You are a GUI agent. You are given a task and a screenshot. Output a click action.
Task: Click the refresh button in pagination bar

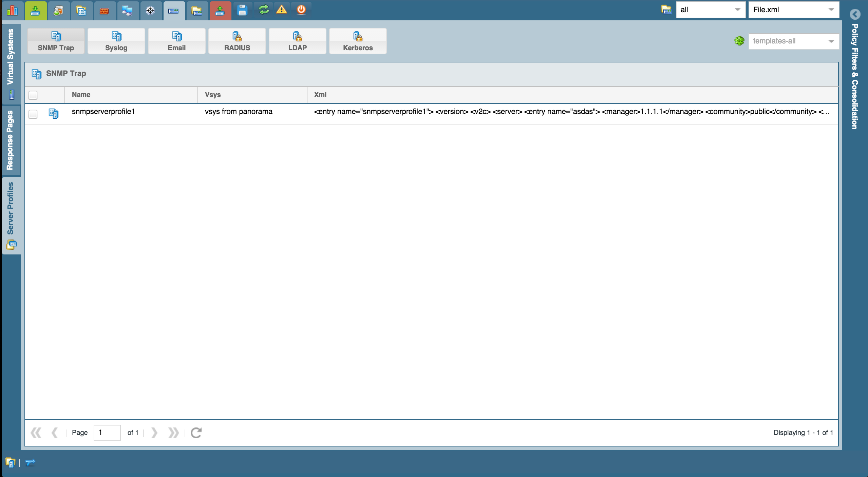pos(196,433)
